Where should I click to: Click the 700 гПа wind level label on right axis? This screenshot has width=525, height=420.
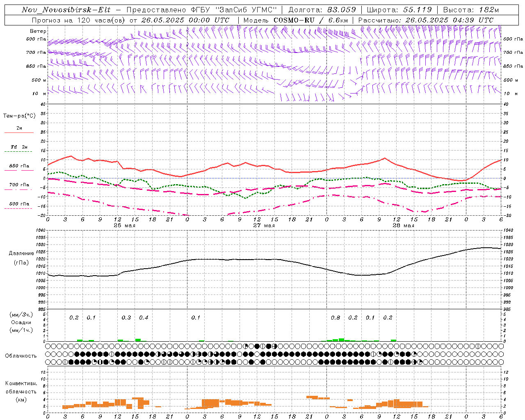(x=513, y=52)
